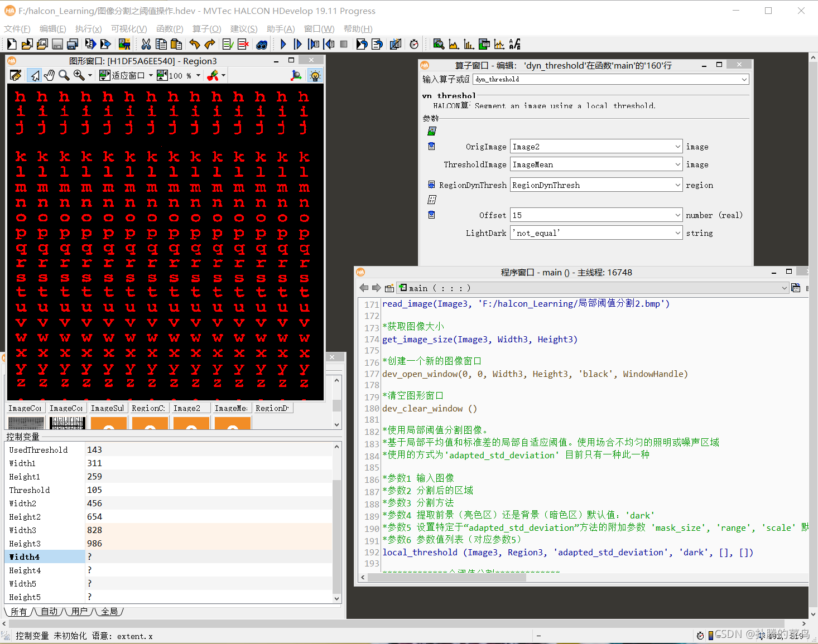Switch to the 用户 variables tab
Image resolution: width=818 pixels, height=644 pixels.
[80, 612]
